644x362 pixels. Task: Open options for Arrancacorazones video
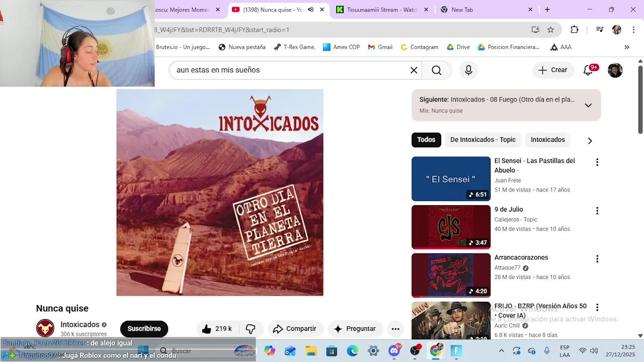pos(597,259)
